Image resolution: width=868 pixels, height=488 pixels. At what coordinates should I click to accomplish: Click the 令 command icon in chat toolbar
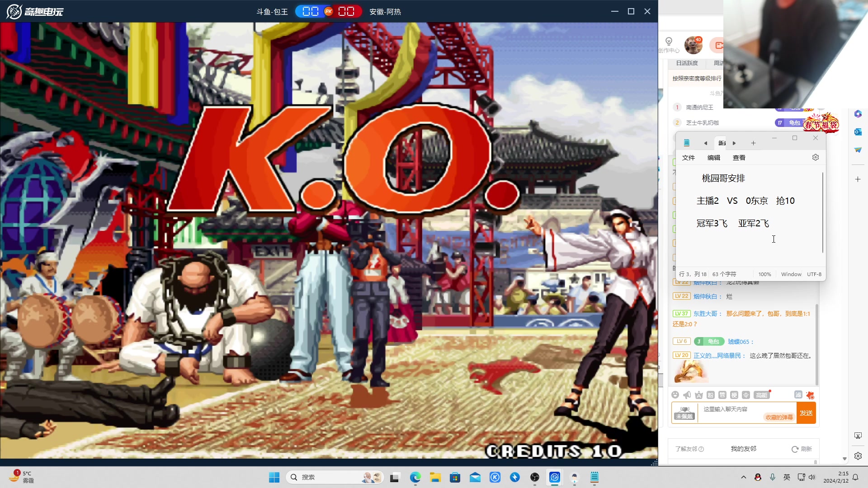pyautogui.click(x=745, y=395)
